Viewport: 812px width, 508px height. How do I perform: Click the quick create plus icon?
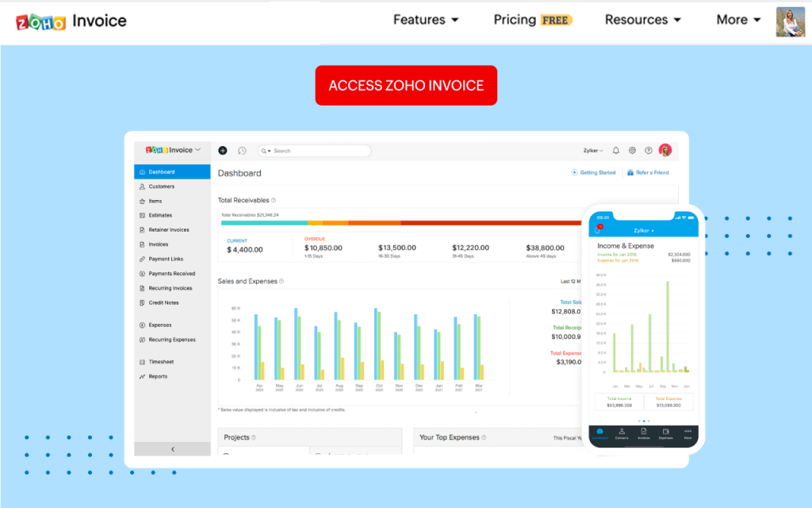coord(222,150)
